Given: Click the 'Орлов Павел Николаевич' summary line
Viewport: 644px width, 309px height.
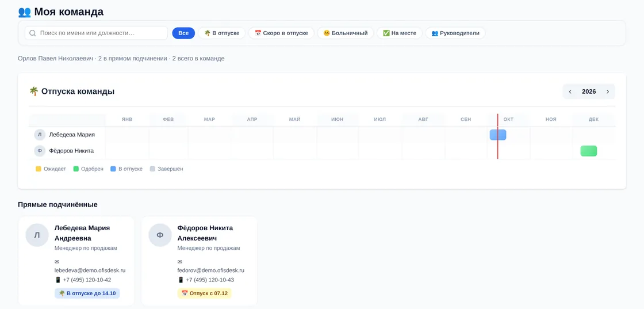Looking at the screenshot, I should (121, 59).
